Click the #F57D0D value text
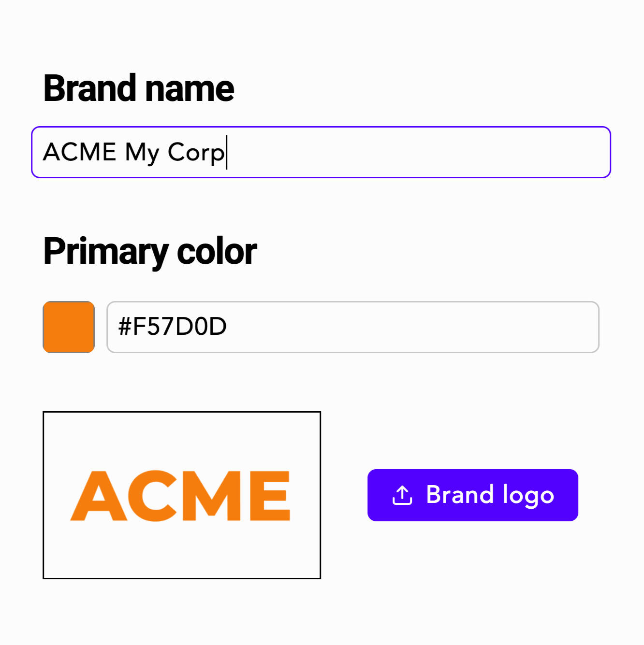644x645 pixels. [173, 327]
